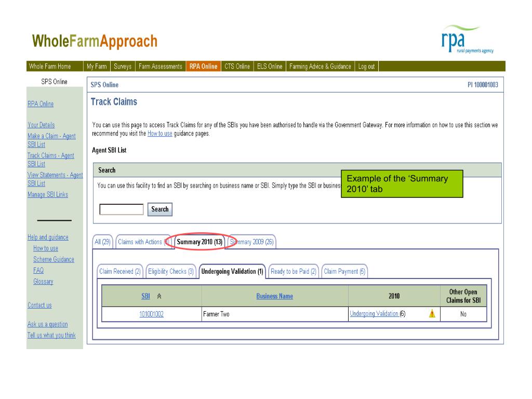Click the WholeFarmApproach logo
532x399 pixels.
coord(95,41)
